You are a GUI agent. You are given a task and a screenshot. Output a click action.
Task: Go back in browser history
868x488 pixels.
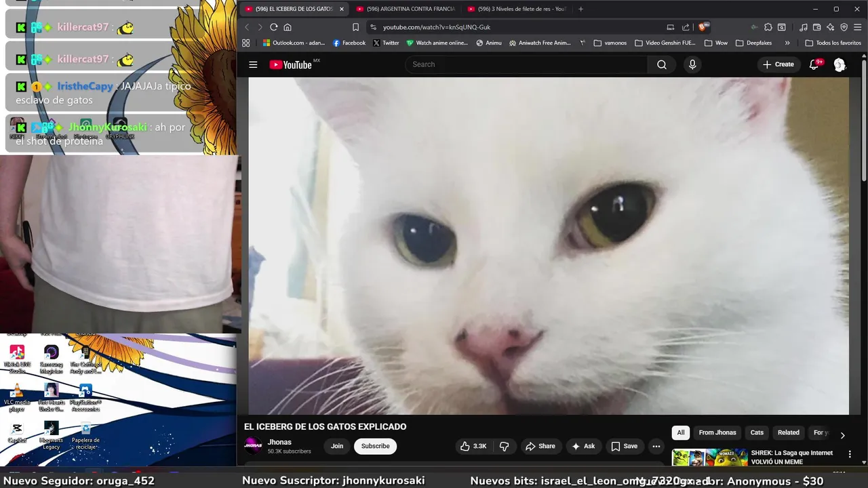[247, 27]
